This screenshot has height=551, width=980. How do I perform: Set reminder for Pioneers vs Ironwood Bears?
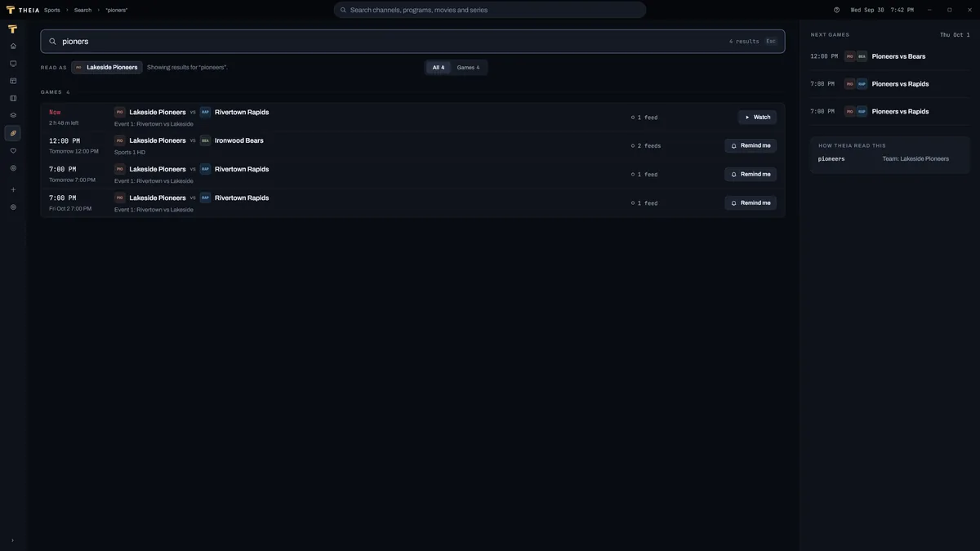tap(751, 146)
